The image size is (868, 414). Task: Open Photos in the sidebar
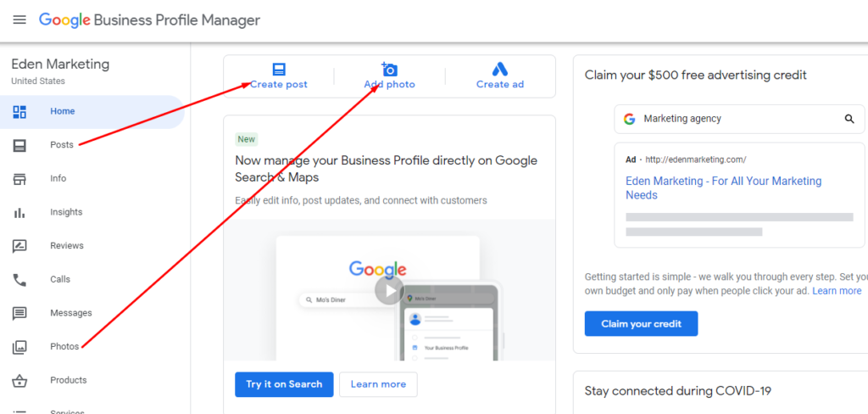(64, 347)
